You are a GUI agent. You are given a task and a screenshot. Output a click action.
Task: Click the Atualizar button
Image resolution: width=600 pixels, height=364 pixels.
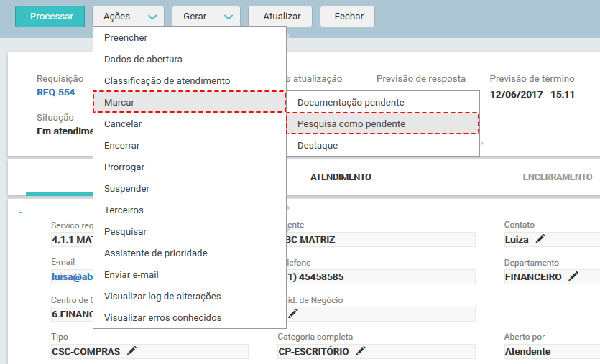(280, 17)
